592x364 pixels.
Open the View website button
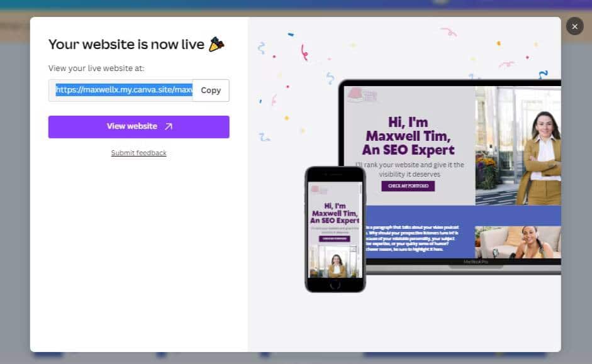(138, 127)
